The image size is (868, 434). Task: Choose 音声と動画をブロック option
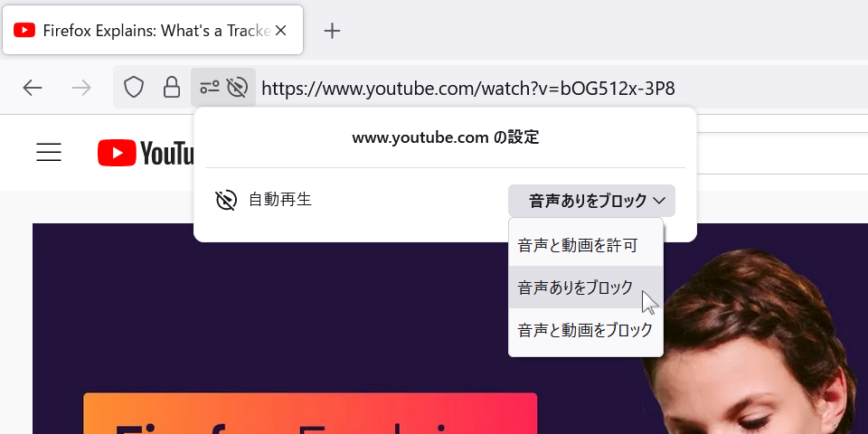coord(586,331)
